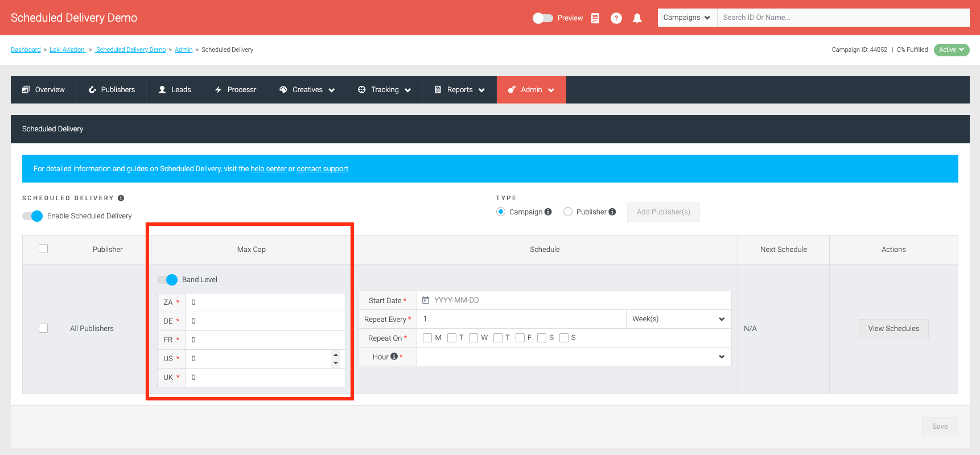Click the View Schedules button

point(893,329)
